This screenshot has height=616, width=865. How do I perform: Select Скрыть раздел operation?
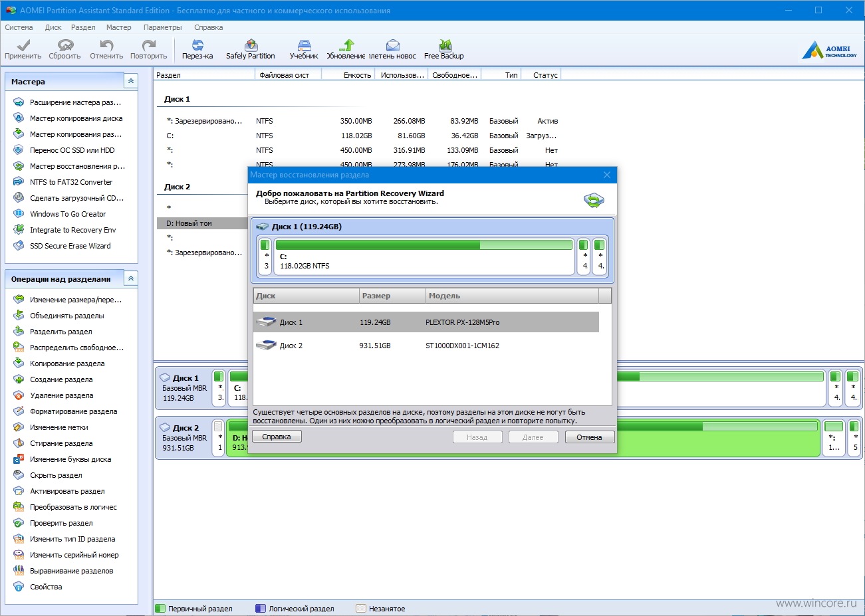pos(48,475)
